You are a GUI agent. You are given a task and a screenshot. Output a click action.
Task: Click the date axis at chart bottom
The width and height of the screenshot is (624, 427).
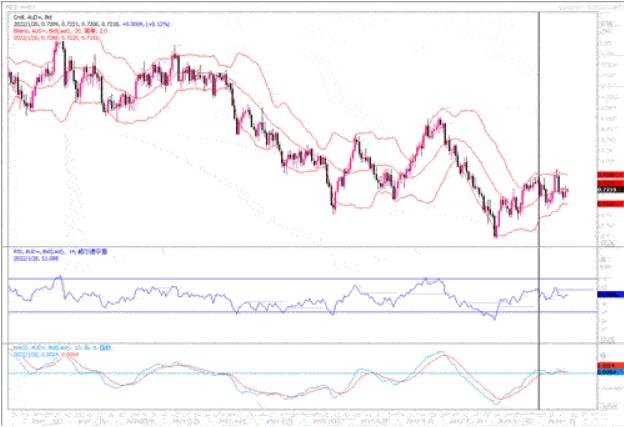click(x=300, y=416)
